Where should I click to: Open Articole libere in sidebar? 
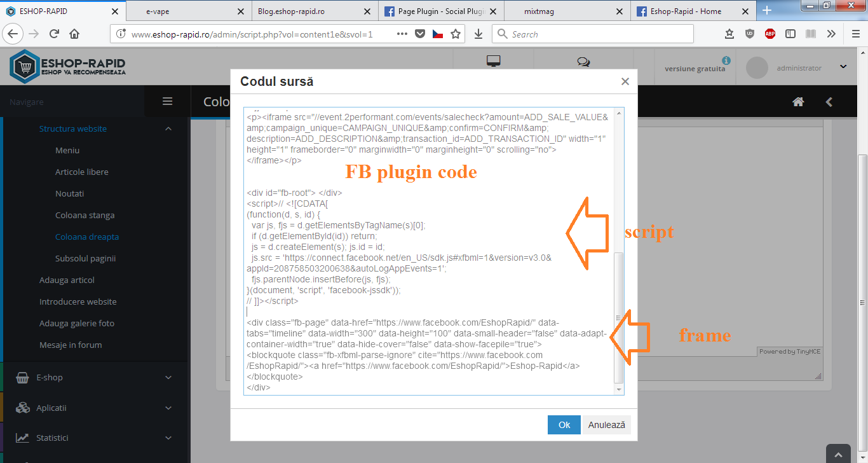click(x=82, y=172)
